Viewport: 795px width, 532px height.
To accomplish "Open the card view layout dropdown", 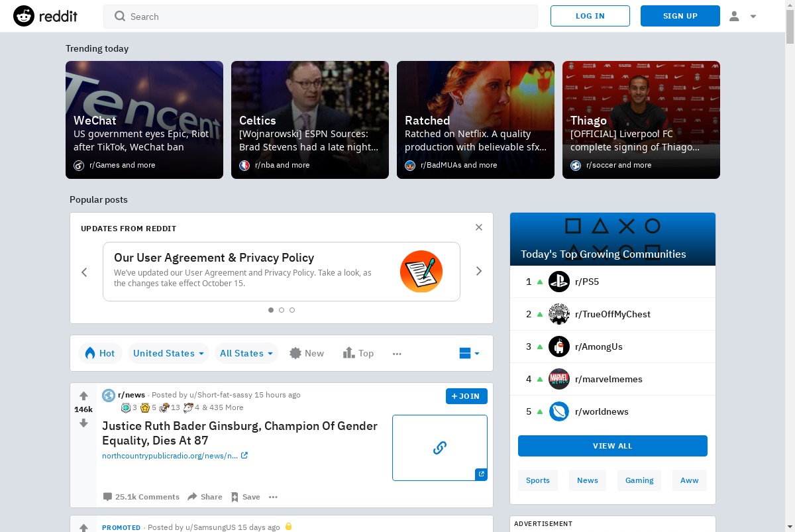I will pyautogui.click(x=469, y=353).
